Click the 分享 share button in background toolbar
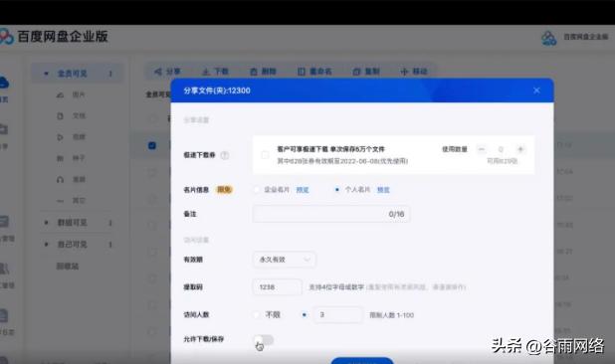The width and height of the screenshot is (615, 364). coord(167,72)
